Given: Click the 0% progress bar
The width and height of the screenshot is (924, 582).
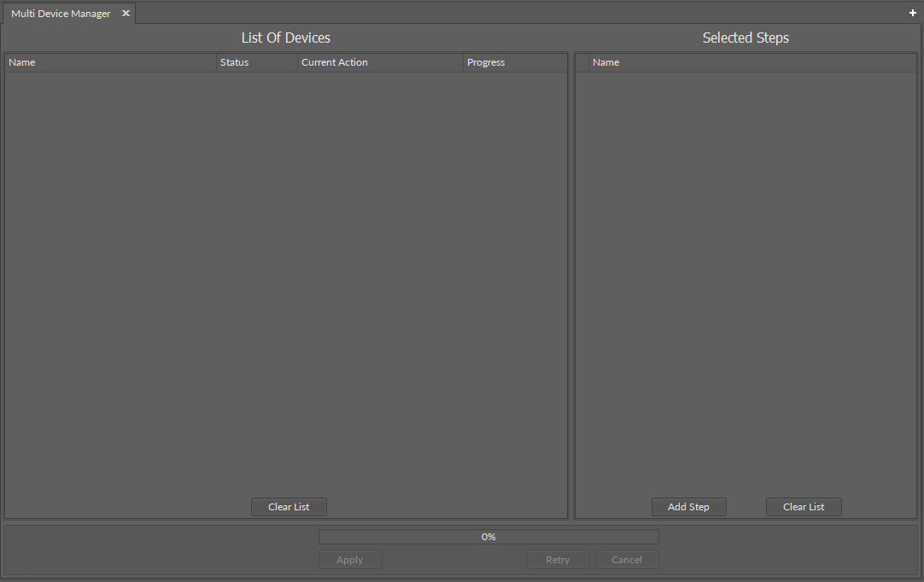Looking at the screenshot, I should point(488,536).
